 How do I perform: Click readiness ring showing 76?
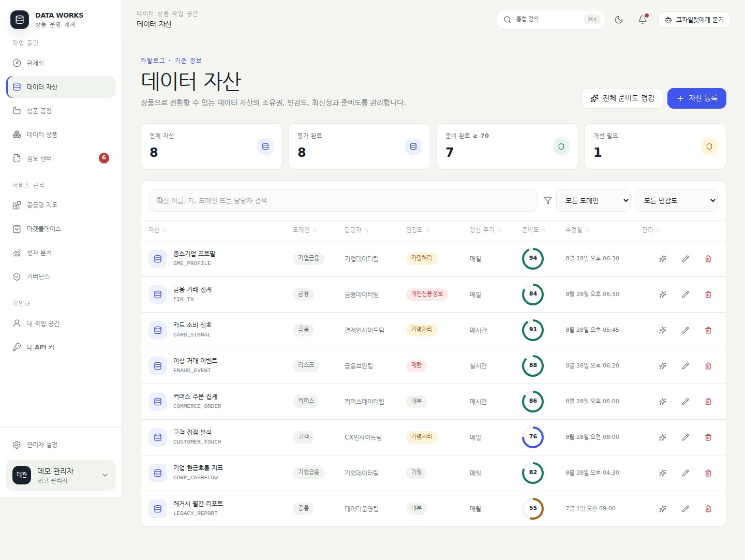(533, 437)
